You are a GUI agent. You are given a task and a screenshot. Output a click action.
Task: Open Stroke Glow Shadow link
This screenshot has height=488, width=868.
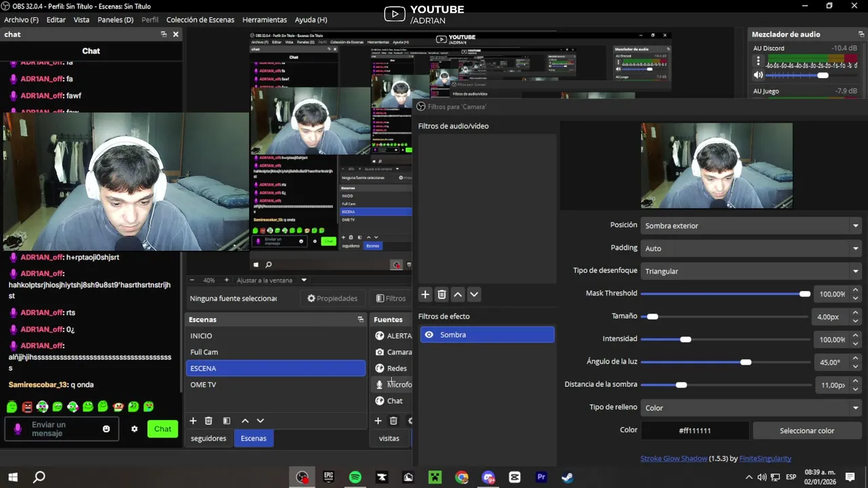click(673, 459)
